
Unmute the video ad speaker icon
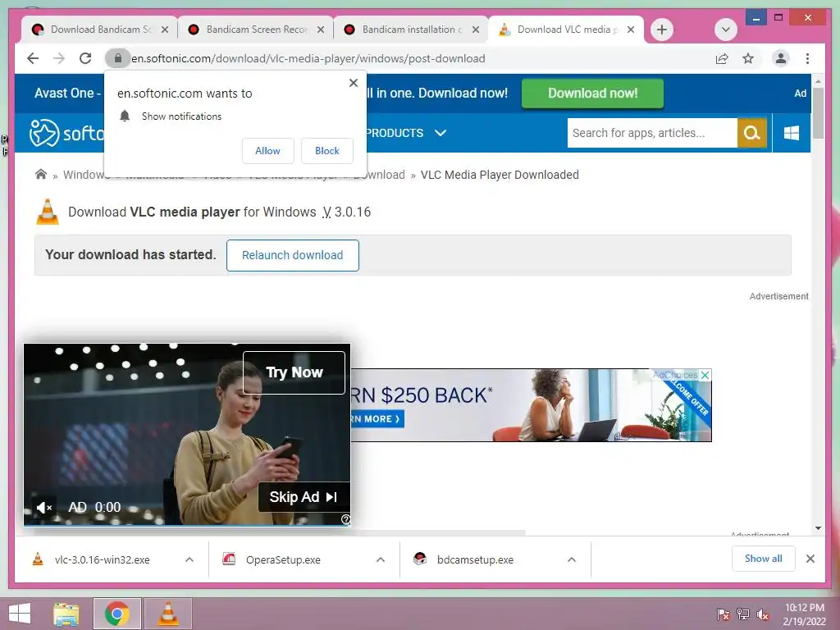pyautogui.click(x=44, y=507)
